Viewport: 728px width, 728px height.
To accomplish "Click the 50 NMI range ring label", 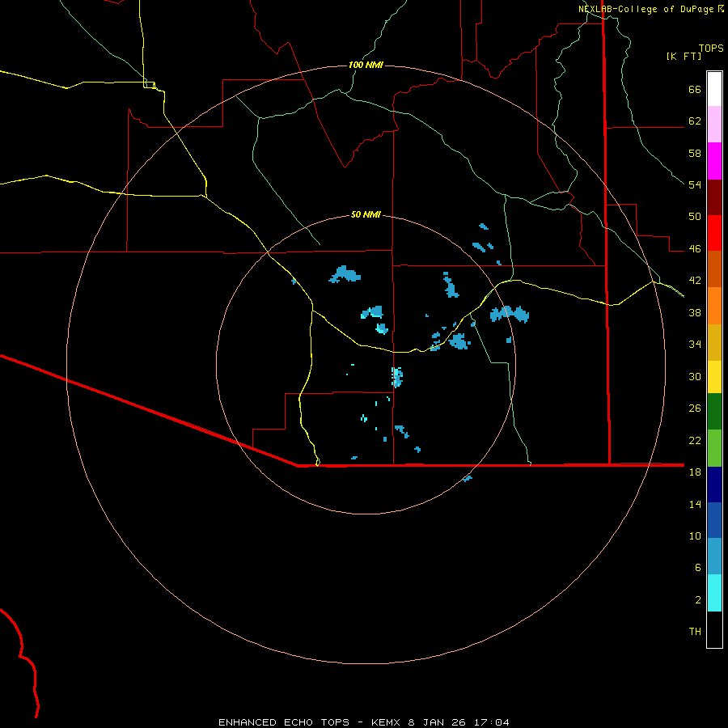I will pyautogui.click(x=366, y=214).
